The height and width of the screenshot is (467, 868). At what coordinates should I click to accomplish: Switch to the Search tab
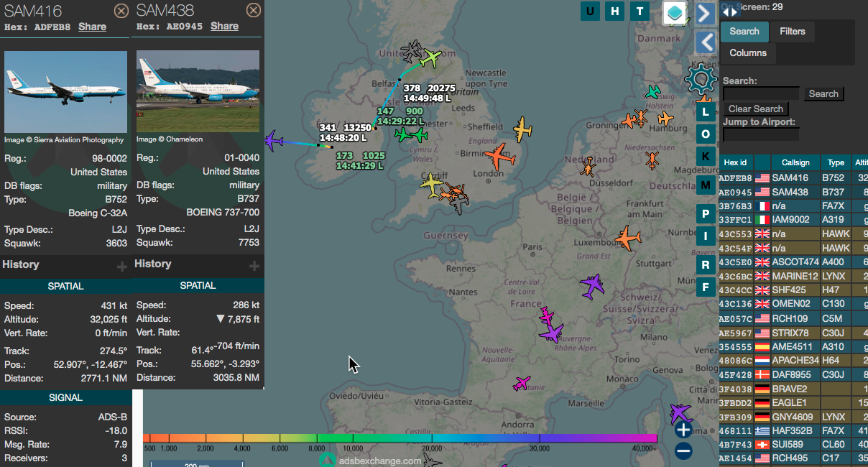pyautogui.click(x=744, y=31)
